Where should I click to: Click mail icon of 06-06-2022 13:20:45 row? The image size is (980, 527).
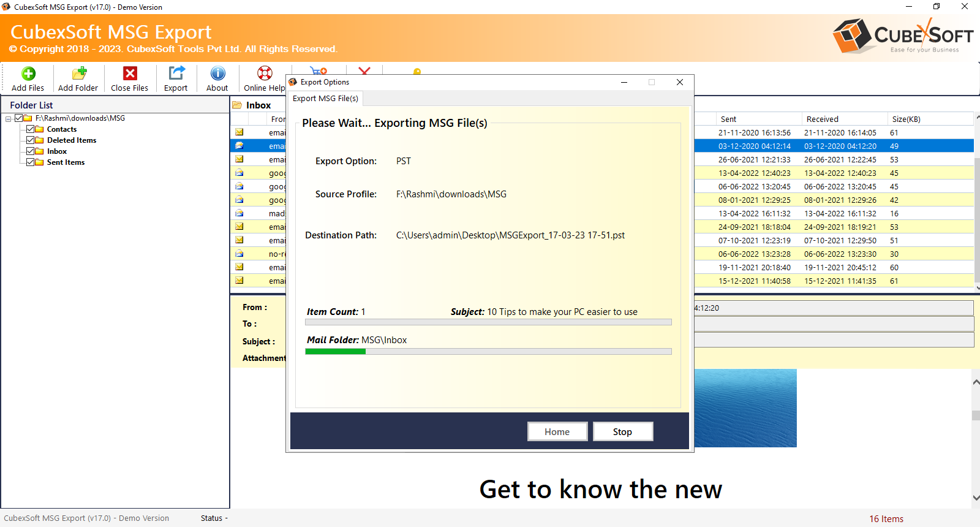click(239, 186)
